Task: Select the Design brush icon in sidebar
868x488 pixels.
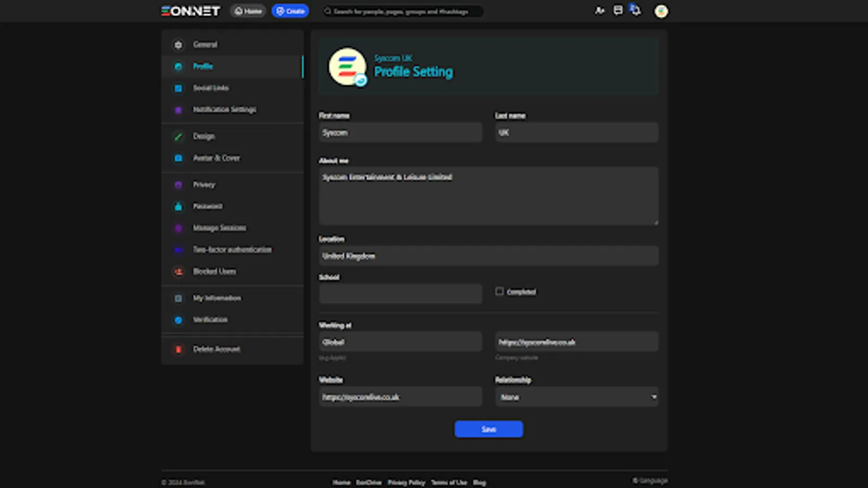Action: (178, 137)
